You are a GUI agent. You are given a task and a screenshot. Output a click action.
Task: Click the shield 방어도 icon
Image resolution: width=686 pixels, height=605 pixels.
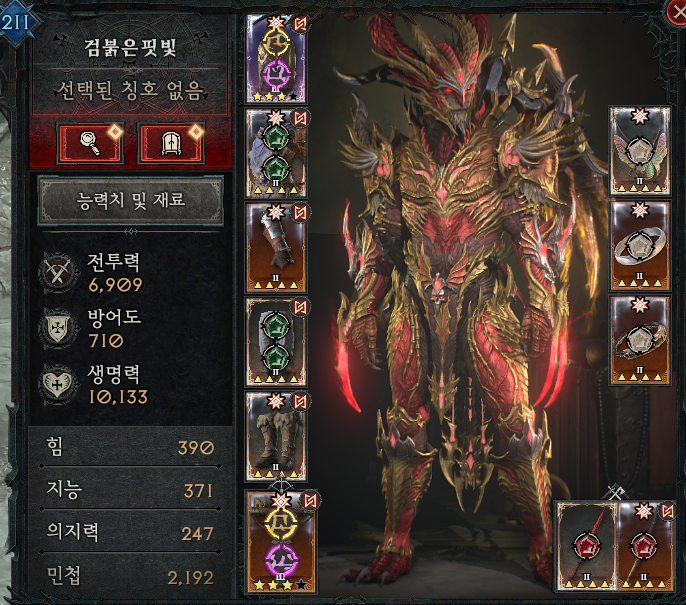click(58, 328)
